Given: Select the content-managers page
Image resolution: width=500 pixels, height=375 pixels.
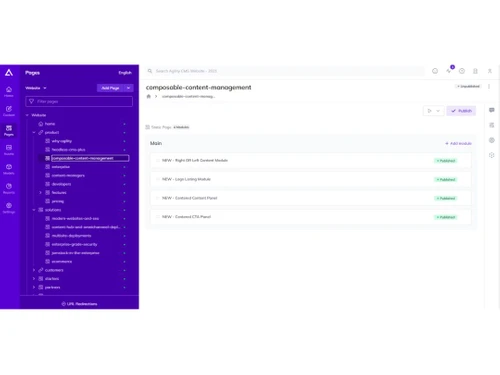Looking at the screenshot, I should (x=68, y=175).
